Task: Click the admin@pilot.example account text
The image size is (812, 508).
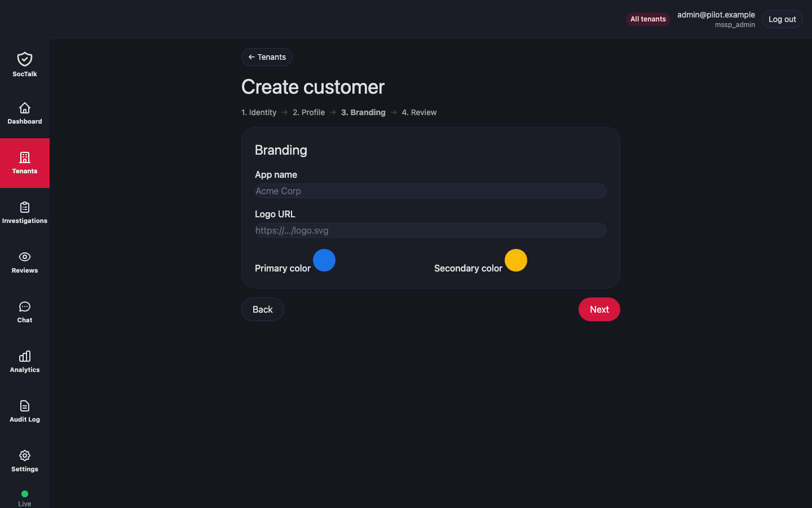Action: coord(716,15)
